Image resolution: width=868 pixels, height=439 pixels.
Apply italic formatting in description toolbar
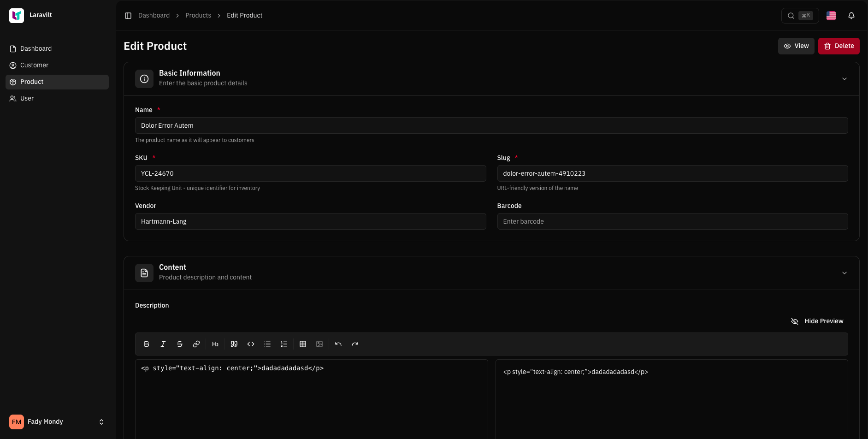tap(163, 344)
